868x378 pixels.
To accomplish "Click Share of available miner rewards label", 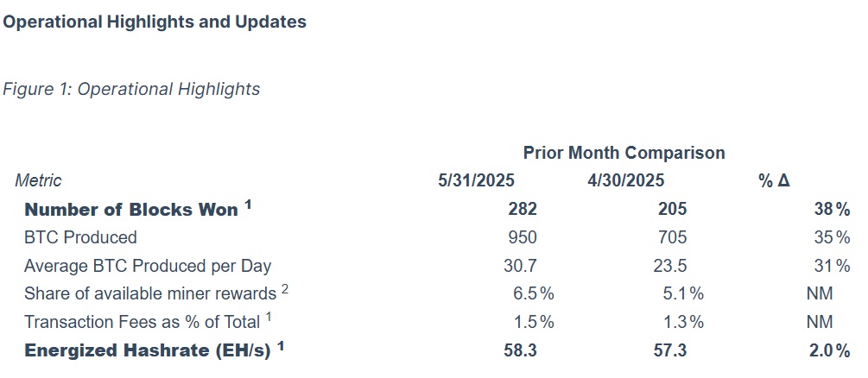I will pos(150,294).
